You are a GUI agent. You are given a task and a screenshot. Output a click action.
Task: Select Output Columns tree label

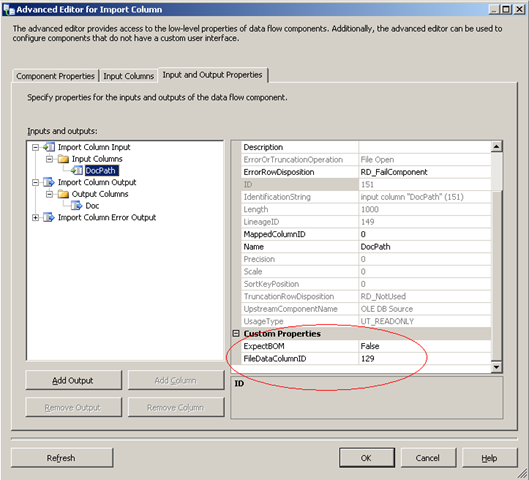tap(100, 194)
